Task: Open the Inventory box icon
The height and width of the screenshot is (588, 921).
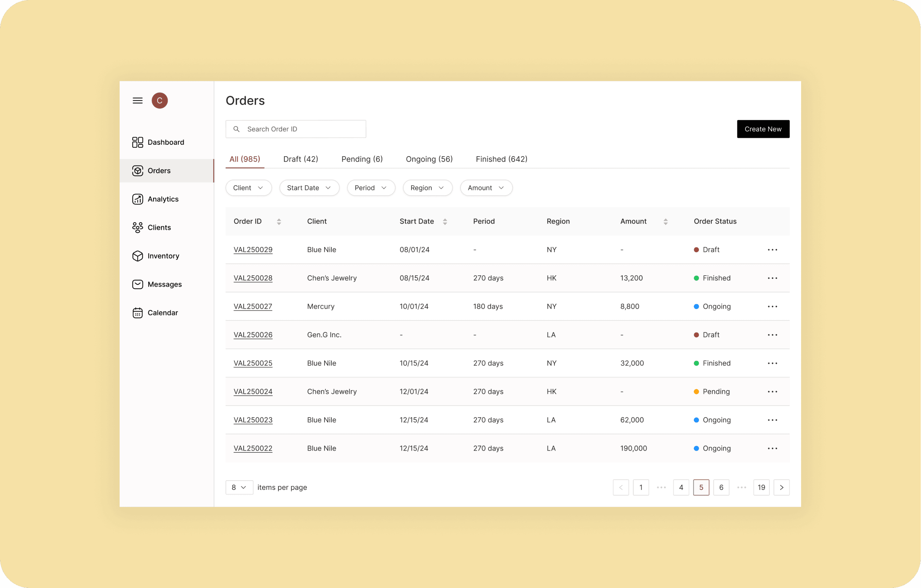Action: point(138,256)
